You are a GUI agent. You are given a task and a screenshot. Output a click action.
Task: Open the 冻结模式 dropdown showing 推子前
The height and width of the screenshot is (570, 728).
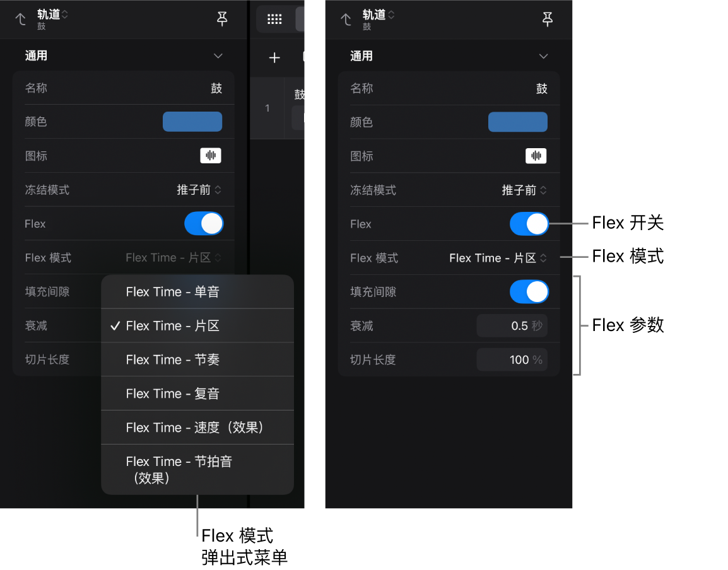[199, 189]
